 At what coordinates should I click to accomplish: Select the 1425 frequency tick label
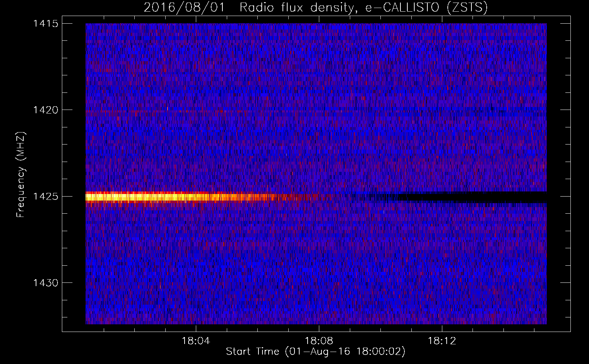tap(46, 197)
